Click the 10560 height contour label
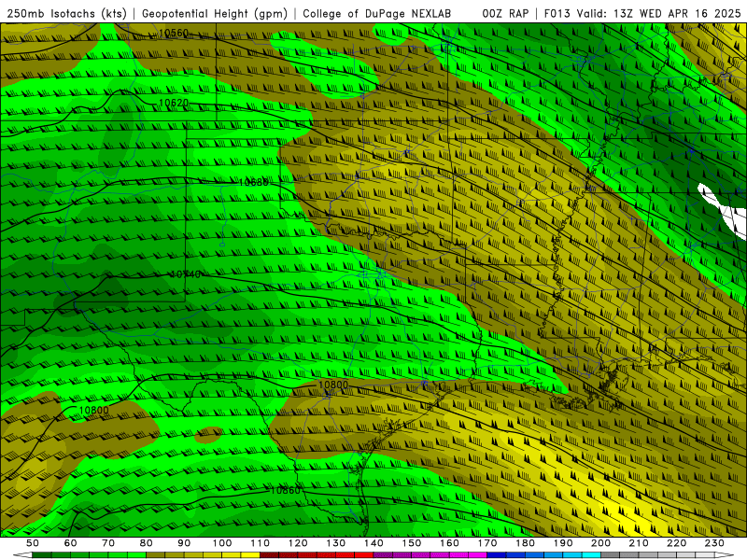747x560 pixels. click(174, 33)
